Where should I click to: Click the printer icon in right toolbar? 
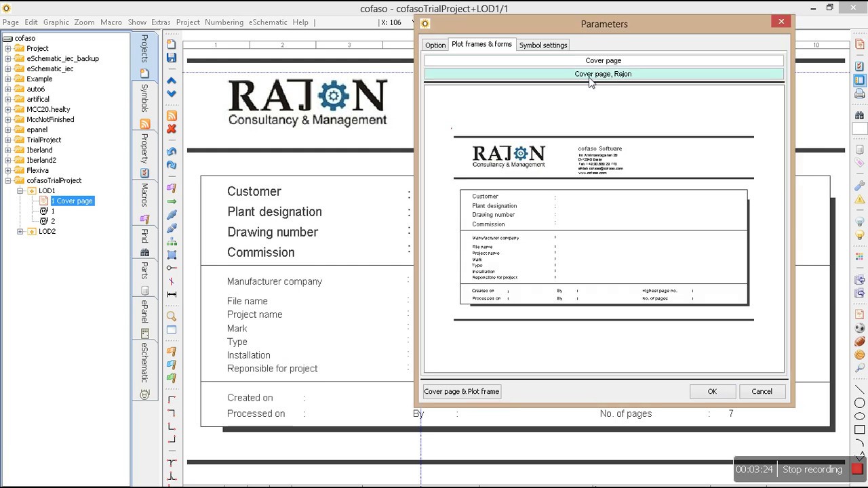(860, 94)
